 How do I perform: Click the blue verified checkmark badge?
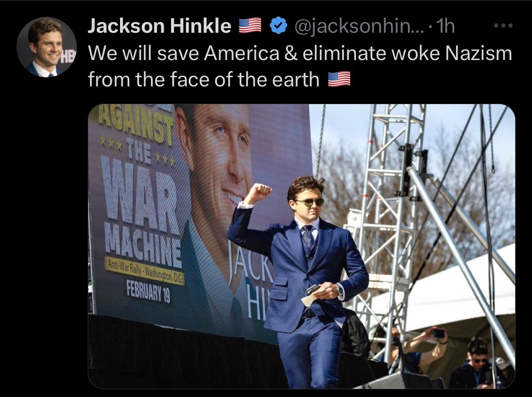pyautogui.click(x=278, y=26)
